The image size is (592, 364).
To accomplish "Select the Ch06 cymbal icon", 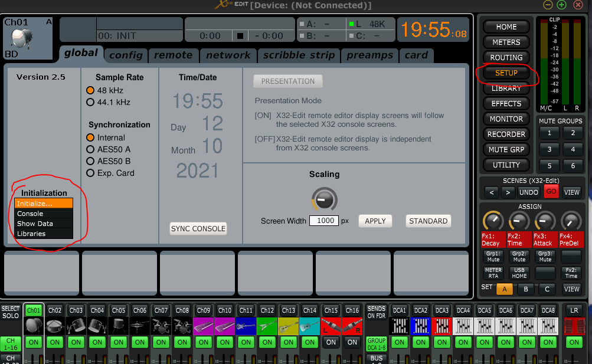I will 140,326.
